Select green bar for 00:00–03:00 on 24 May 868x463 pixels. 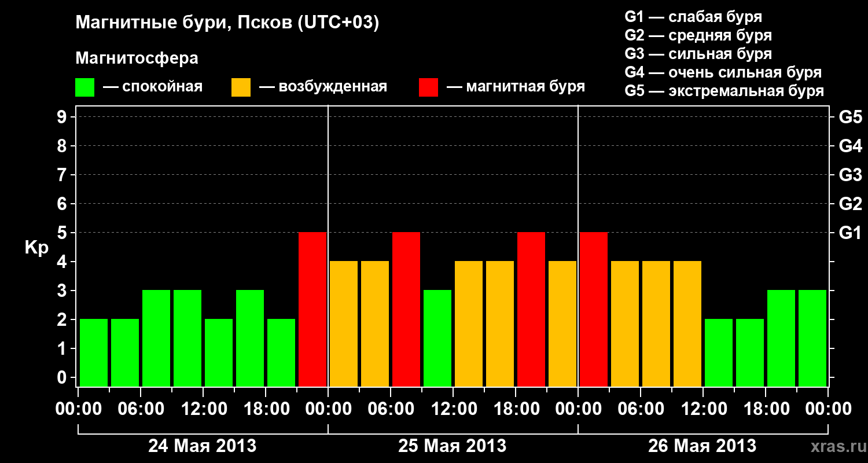point(94,352)
